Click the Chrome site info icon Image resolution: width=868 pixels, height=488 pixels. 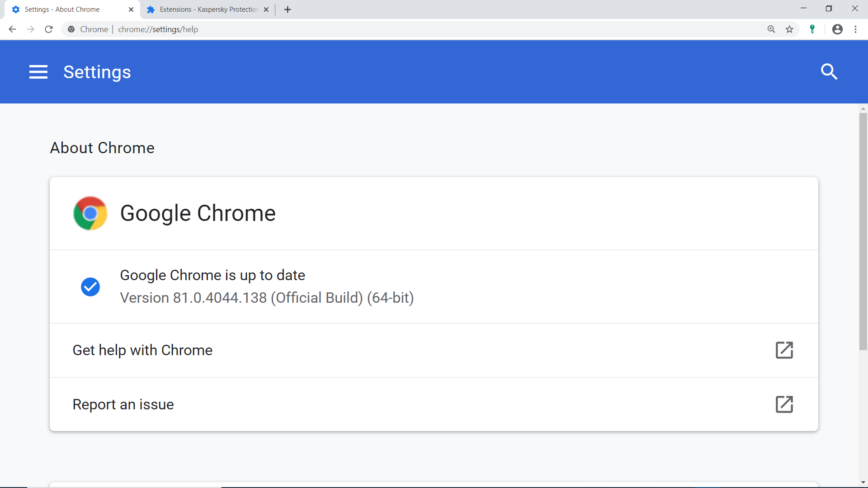click(x=71, y=29)
